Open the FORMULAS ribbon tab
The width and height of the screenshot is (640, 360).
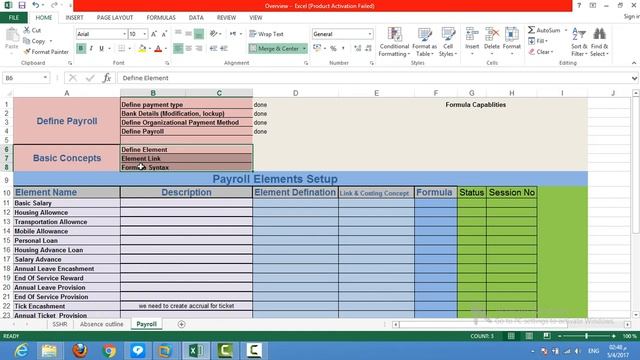161,18
